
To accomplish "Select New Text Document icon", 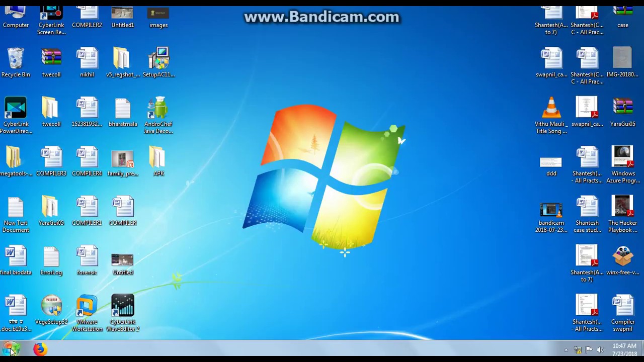I will 16,214.
